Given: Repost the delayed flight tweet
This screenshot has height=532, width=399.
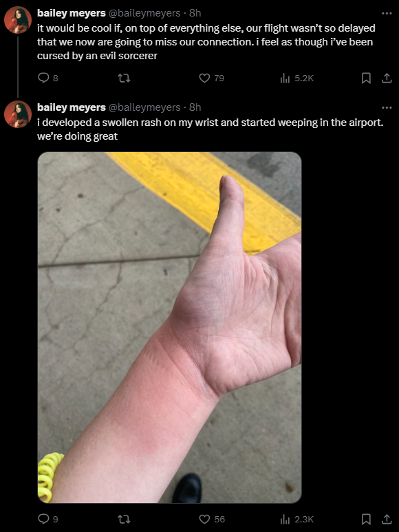Looking at the screenshot, I should pyautogui.click(x=124, y=78).
